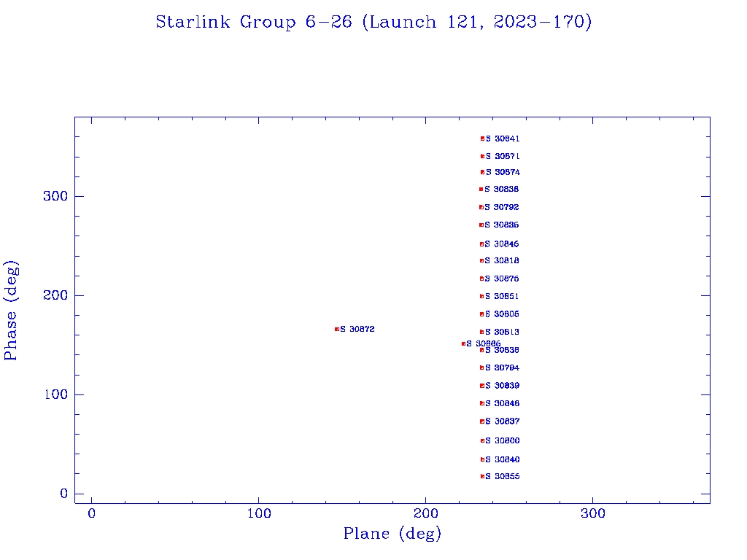This screenshot has height=560, width=747.
Task: Select the "Plane (deg)" x-axis label
Action: (x=392, y=533)
